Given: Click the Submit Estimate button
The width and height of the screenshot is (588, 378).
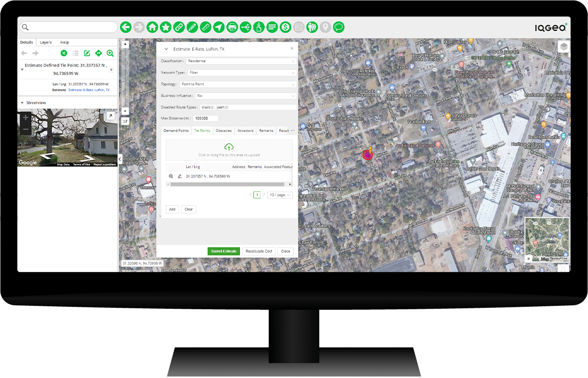Looking at the screenshot, I should click(x=224, y=251).
